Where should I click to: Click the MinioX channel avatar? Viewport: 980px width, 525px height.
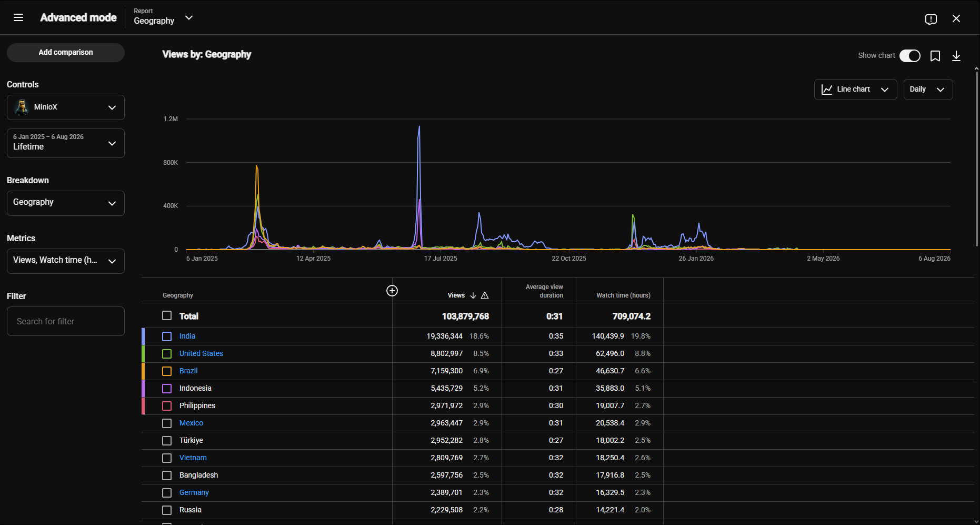(22, 107)
